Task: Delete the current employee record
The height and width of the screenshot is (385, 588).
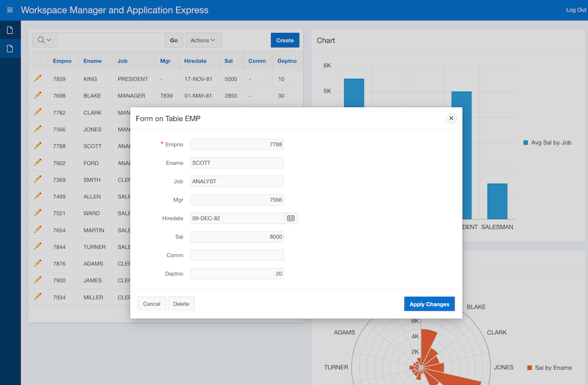Action: pyautogui.click(x=181, y=304)
